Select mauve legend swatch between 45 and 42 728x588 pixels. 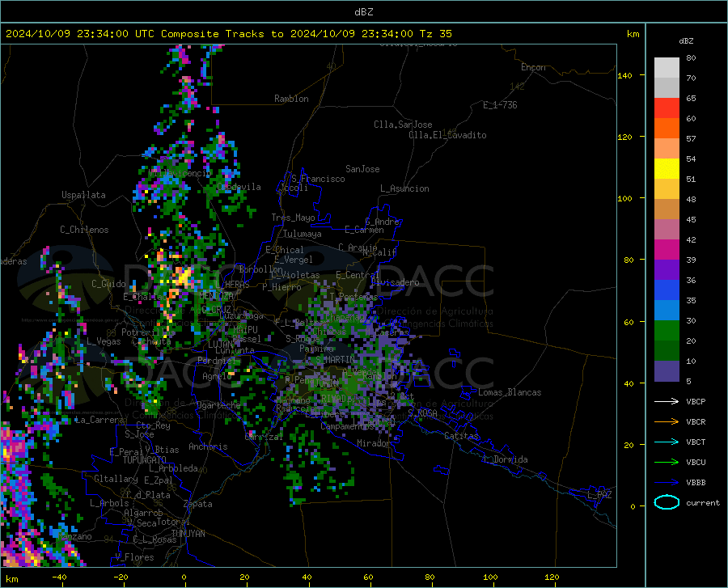(x=667, y=229)
